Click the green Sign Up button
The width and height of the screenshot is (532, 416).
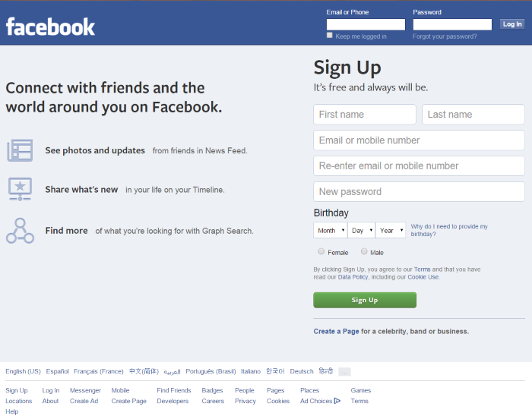pyautogui.click(x=365, y=300)
